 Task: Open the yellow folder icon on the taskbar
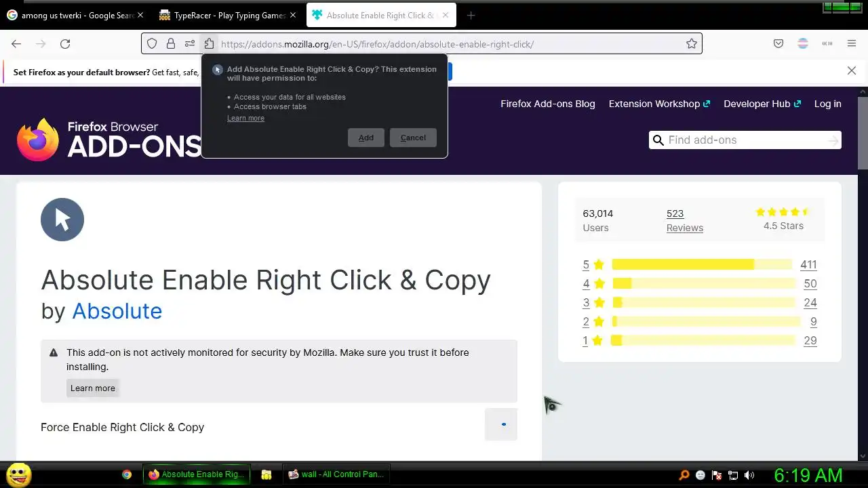point(267,474)
